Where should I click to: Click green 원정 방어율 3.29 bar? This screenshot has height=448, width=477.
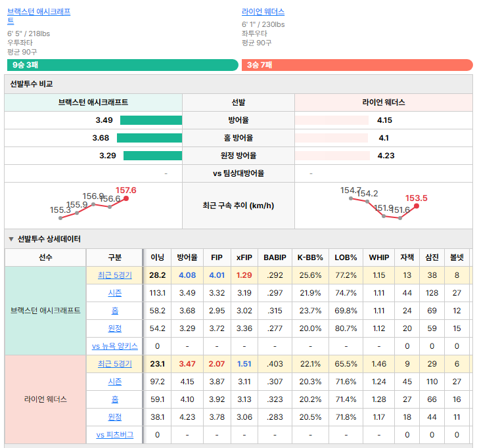tap(152, 156)
